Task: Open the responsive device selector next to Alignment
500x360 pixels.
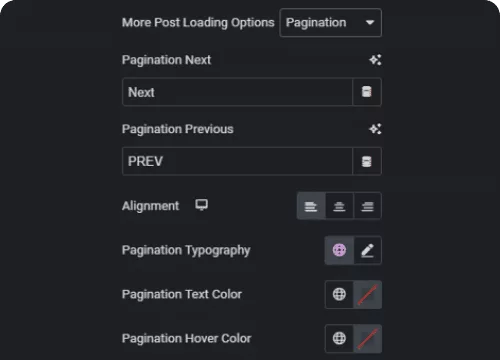Action: pos(201,205)
